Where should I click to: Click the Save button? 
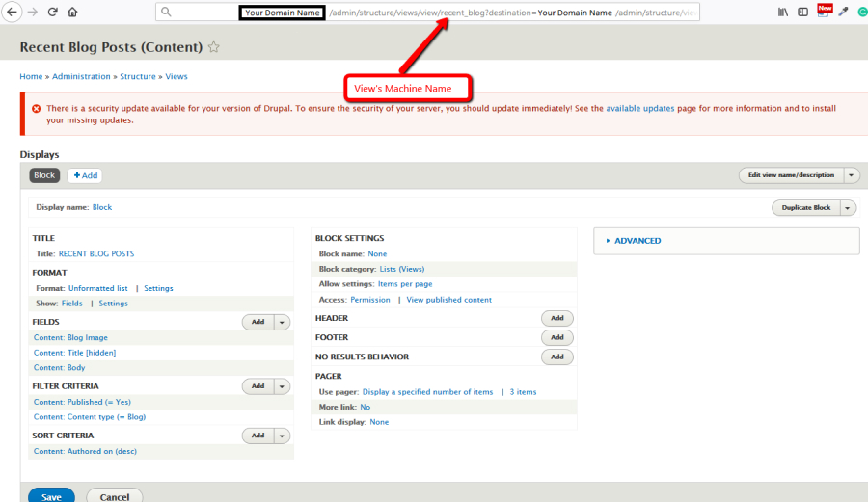51,495
